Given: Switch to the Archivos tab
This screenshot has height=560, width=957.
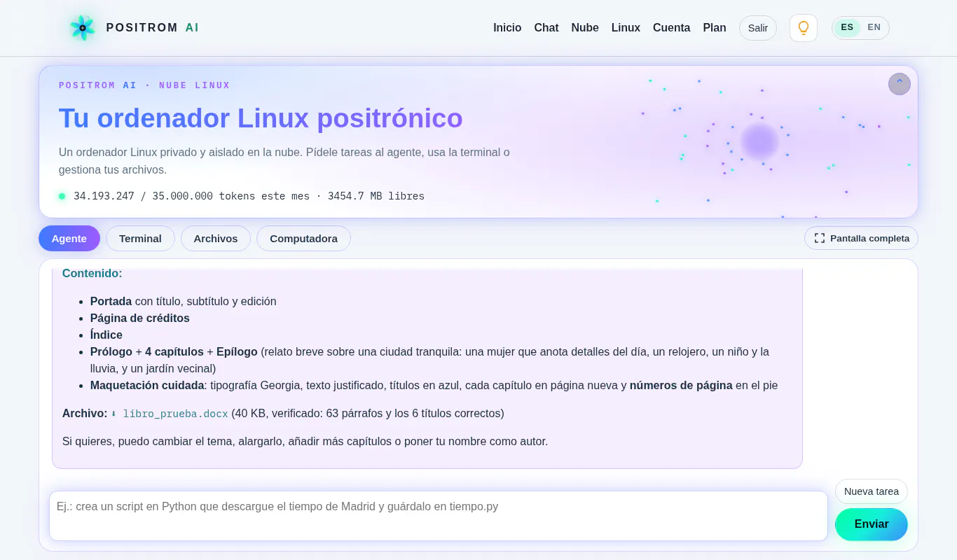Looking at the screenshot, I should tap(216, 239).
